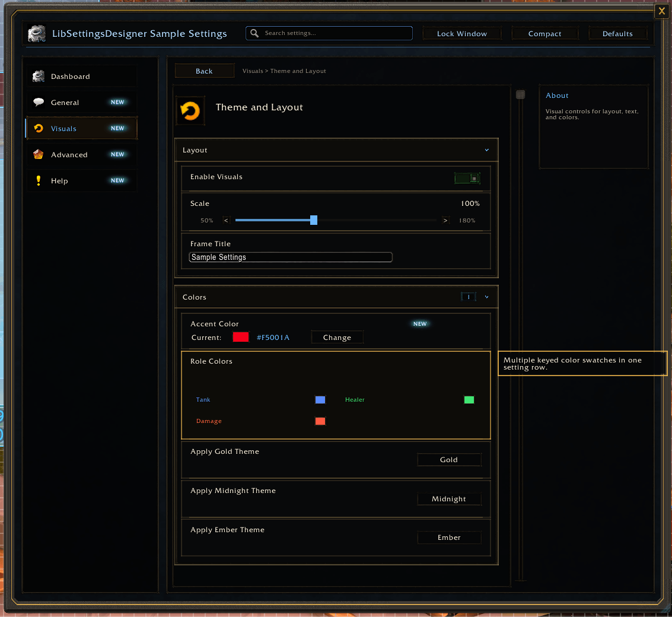The width and height of the screenshot is (672, 617).
Task: Click the Help exclamation mark icon
Action: (39, 180)
